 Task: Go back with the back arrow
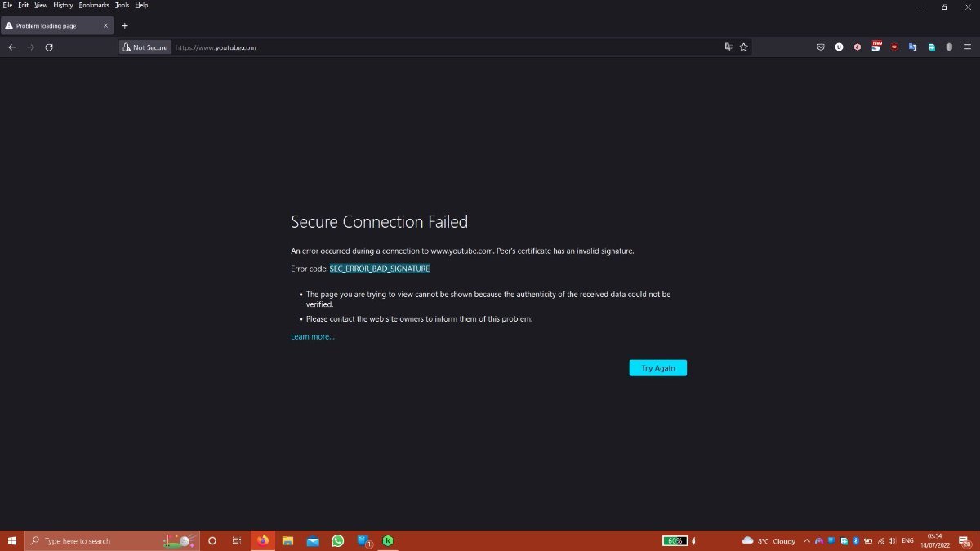click(x=11, y=47)
